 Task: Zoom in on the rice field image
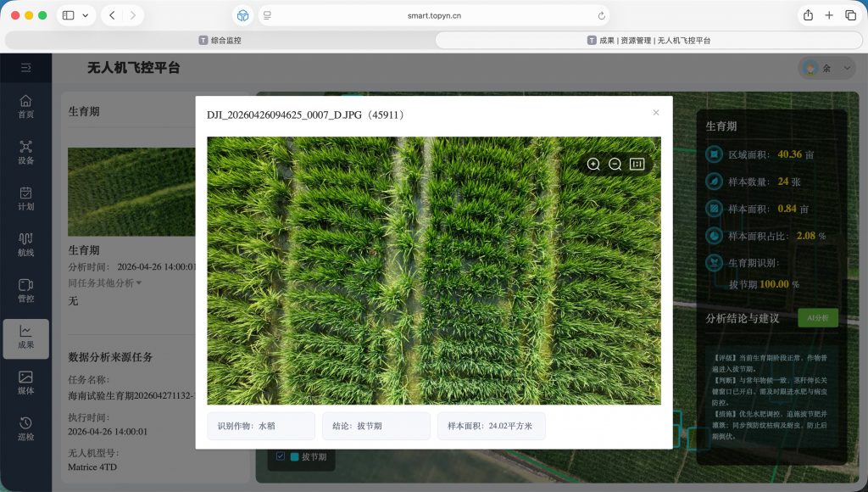click(x=593, y=164)
